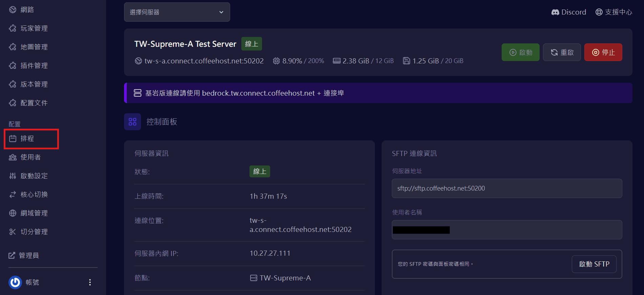Click the globe icon beside 網路
644x295 pixels.
[x=13, y=9]
